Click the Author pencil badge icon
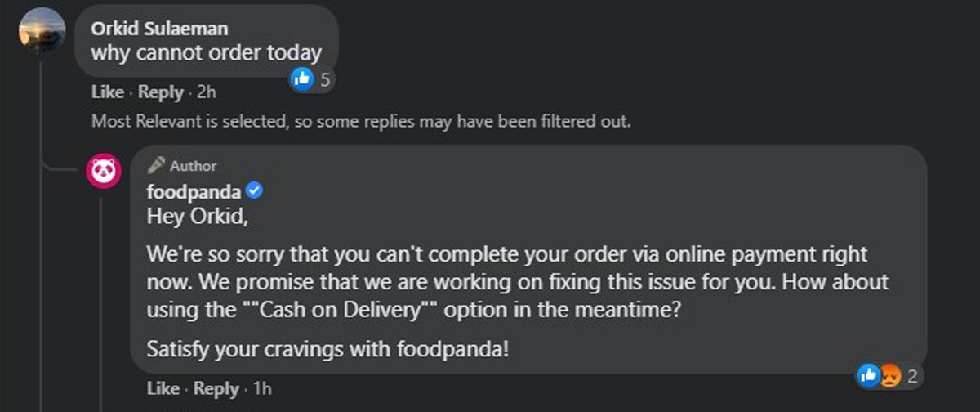980x412 pixels. (x=155, y=165)
